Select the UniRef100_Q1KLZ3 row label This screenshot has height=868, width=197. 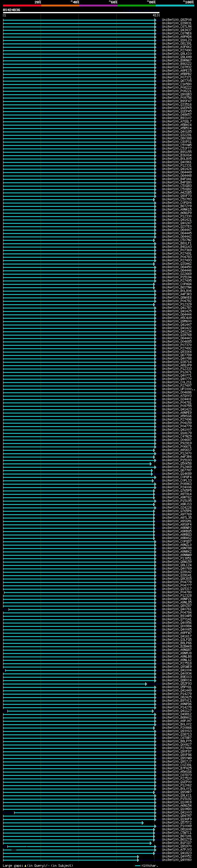tap(176, 40)
